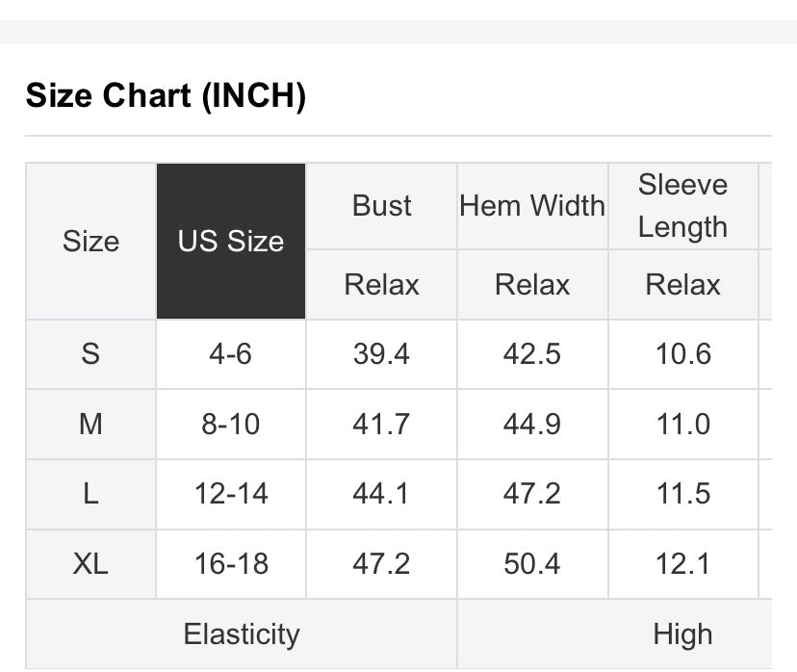The width and height of the screenshot is (797, 672).
Task: Select the US size 8-10 cell
Action: coord(231,424)
